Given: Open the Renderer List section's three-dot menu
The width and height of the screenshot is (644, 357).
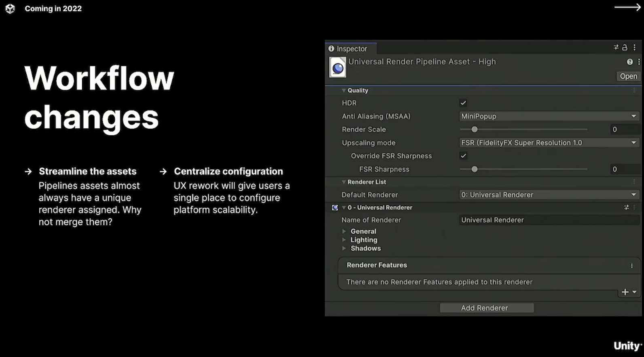Looking at the screenshot, I should coord(634,182).
